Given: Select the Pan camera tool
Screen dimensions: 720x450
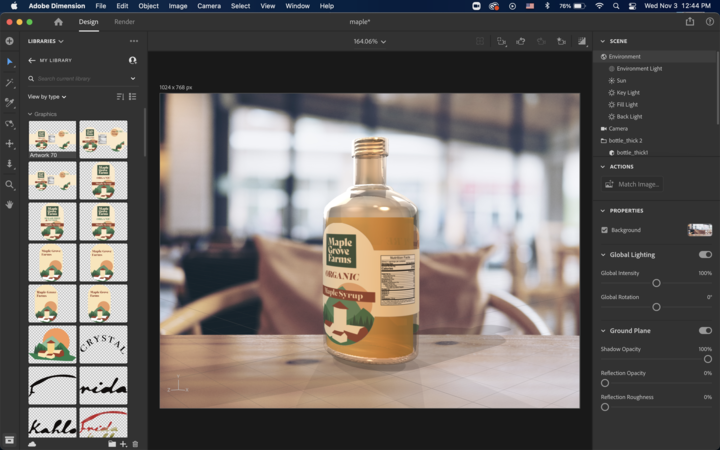Looking at the screenshot, I should coord(9,144).
